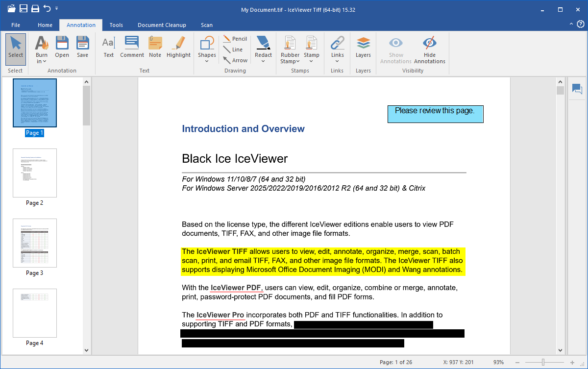Switch to the Document Cleanup tab
Screen dimensions: 588x369
[162, 25]
